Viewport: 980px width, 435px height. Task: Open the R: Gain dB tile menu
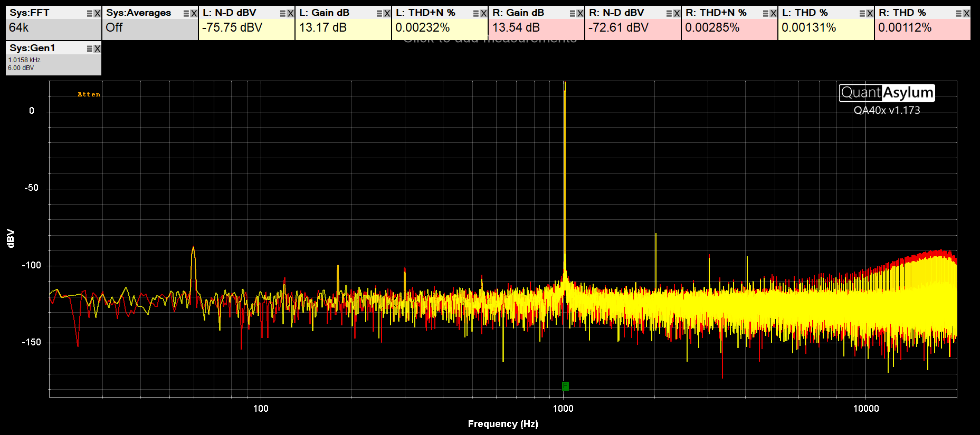pyautogui.click(x=573, y=14)
